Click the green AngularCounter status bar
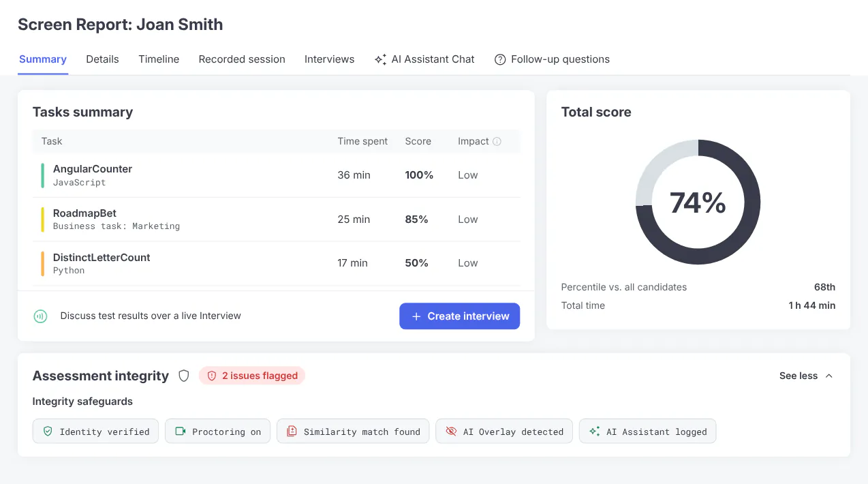This screenshot has height=484, width=868. click(x=42, y=175)
